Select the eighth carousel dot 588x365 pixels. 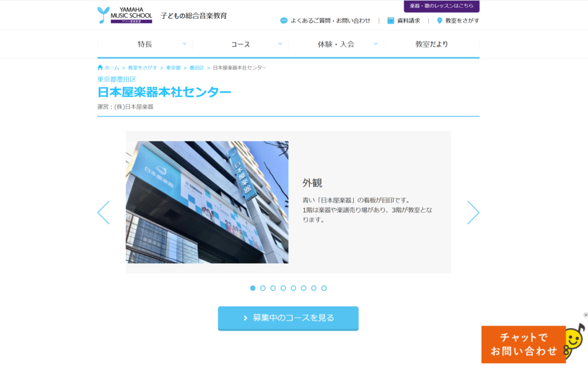324,288
